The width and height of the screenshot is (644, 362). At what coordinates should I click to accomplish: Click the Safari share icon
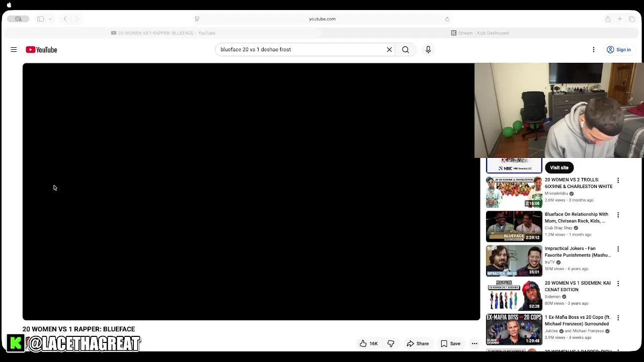coord(608,19)
